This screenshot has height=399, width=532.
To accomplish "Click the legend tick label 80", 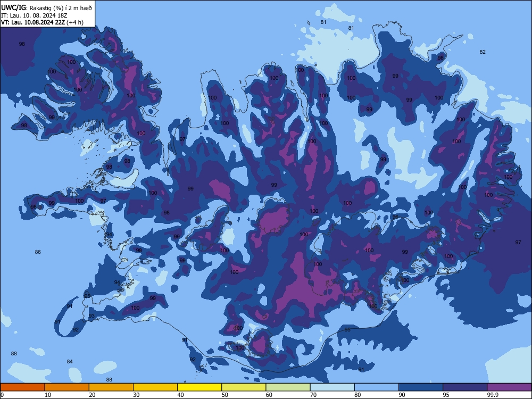I will (x=358, y=395).
